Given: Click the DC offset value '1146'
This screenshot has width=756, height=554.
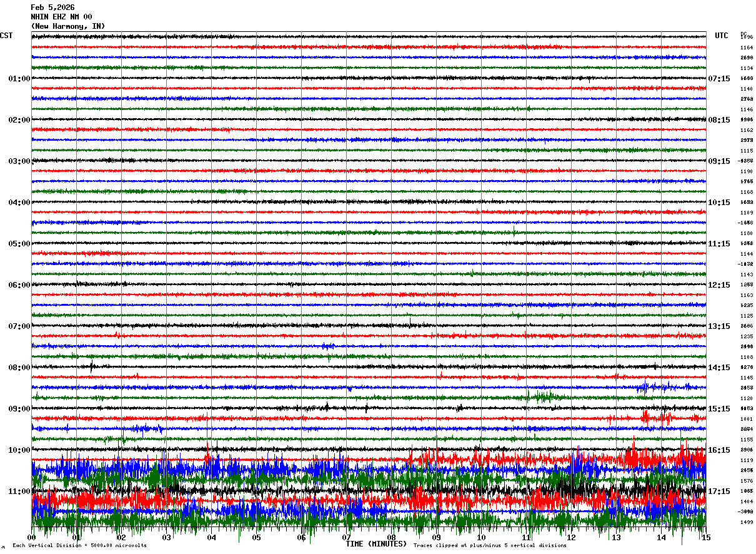Looking at the screenshot, I should 747,109.
